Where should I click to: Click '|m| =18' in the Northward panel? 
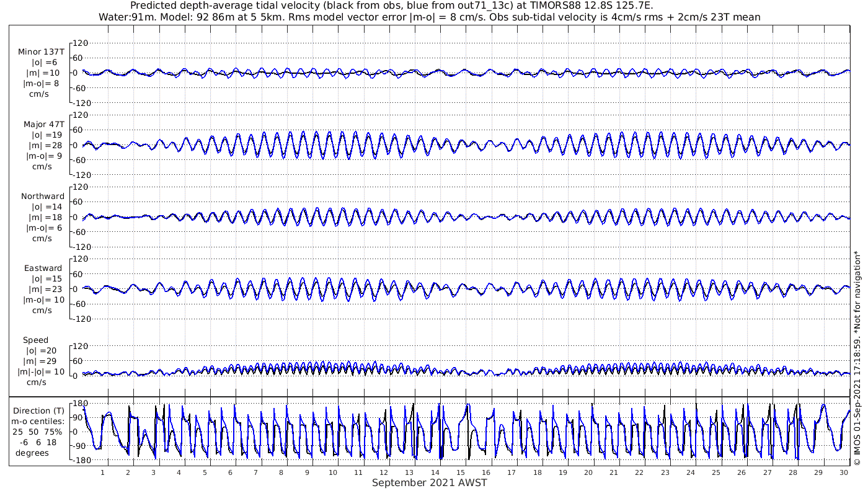[45, 217]
